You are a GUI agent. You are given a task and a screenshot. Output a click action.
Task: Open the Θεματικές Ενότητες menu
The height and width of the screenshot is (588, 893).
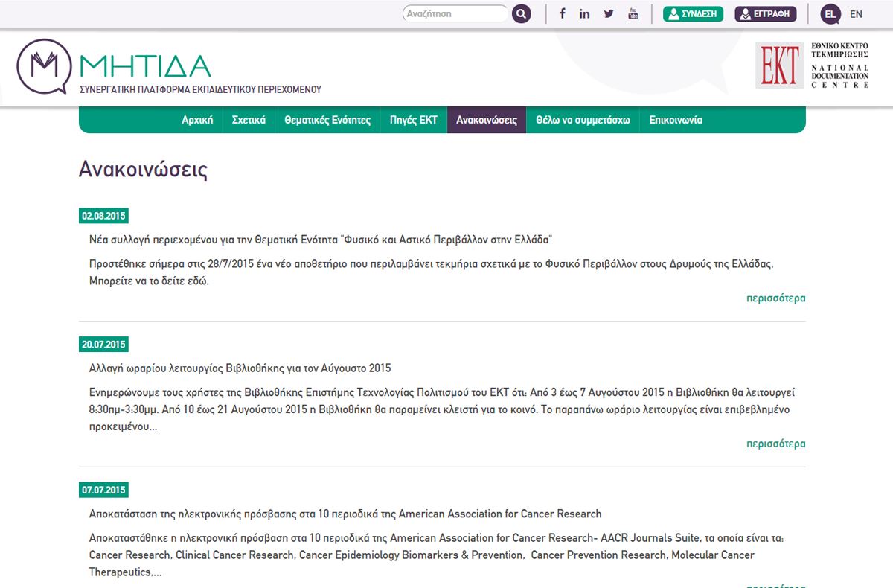coord(327,120)
